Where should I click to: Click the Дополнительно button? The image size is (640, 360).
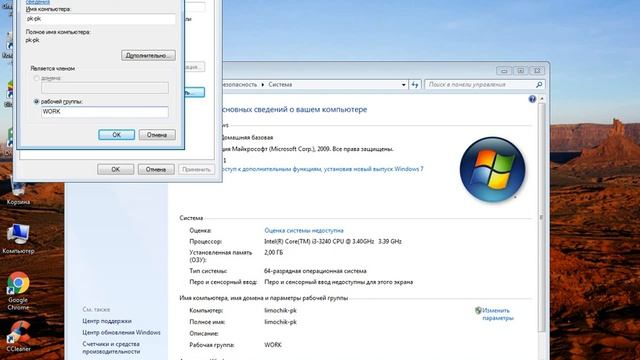(x=148, y=55)
